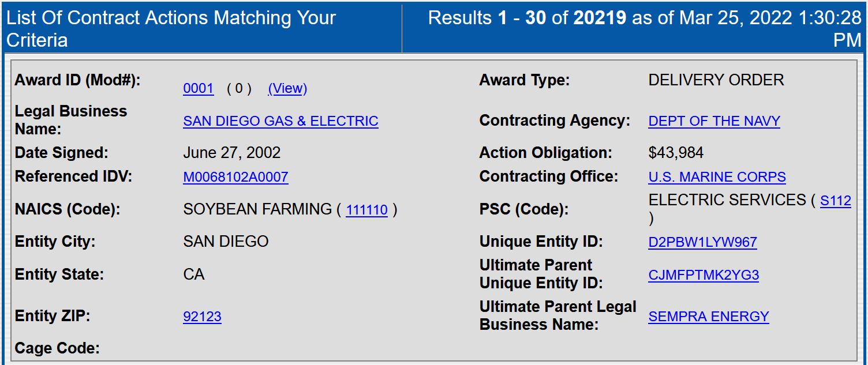Open Award ID 0001 link
868x365 pixels.
point(198,88)
